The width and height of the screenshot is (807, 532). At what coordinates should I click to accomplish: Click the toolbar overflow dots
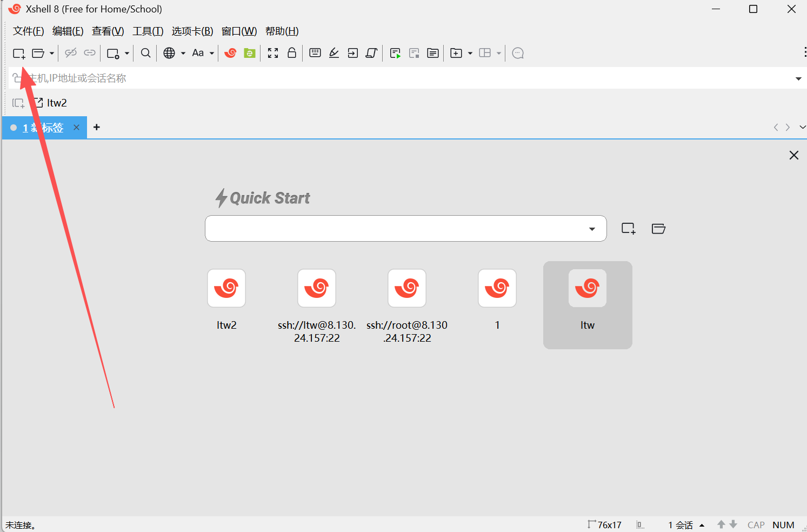(x=805, y=52)
